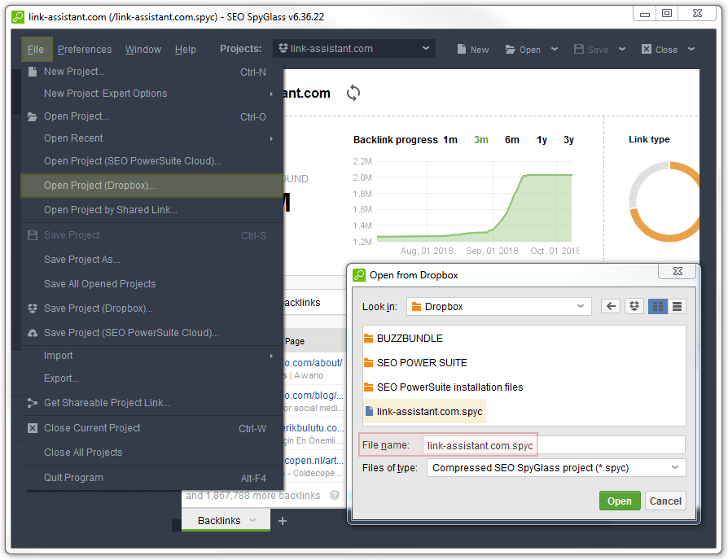Select link-assistant.com.spyc file
Image resolution: width=728 pixels, height=560 pixels.
[x=424, y=412]
